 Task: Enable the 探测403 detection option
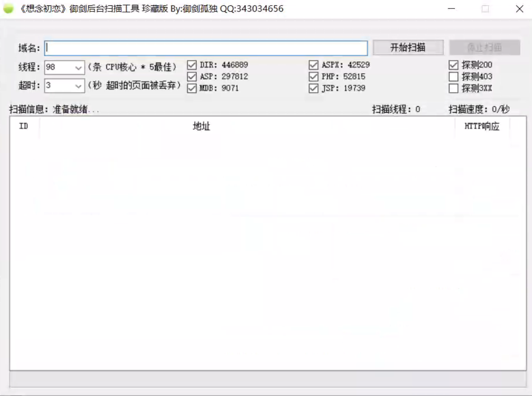coord(454,76)
